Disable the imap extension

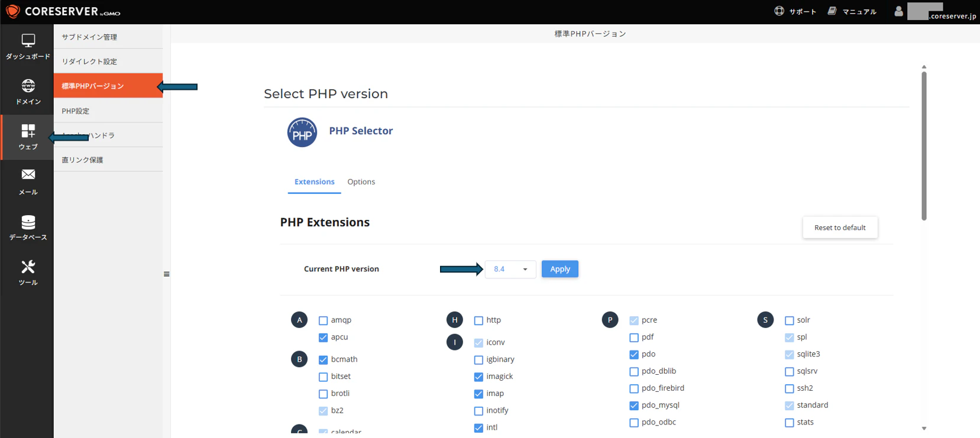[x=478, y=394]
